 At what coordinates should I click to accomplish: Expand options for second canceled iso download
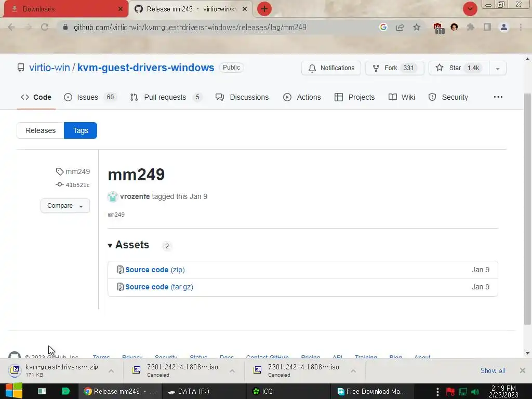[x=353, y=371]
